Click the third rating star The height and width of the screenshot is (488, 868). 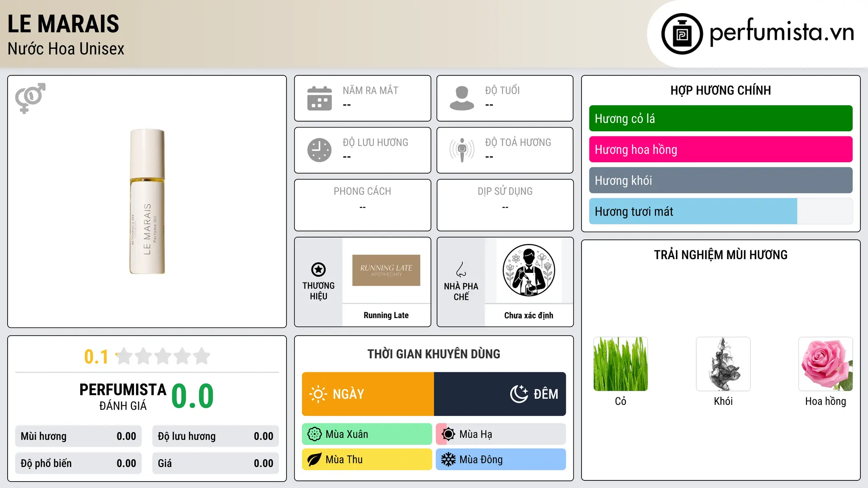point(163,356)
